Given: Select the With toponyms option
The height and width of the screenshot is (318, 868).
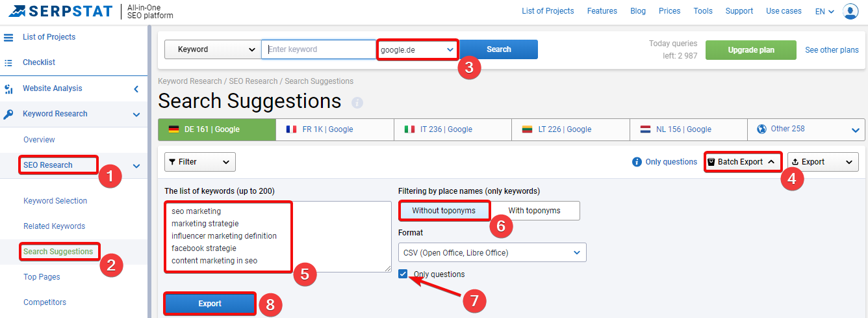Looking at the screenshot, I should coord(534,211).
